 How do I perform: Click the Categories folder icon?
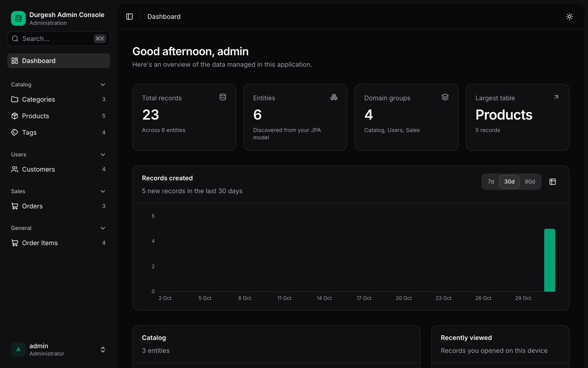(x=15, y=99)
